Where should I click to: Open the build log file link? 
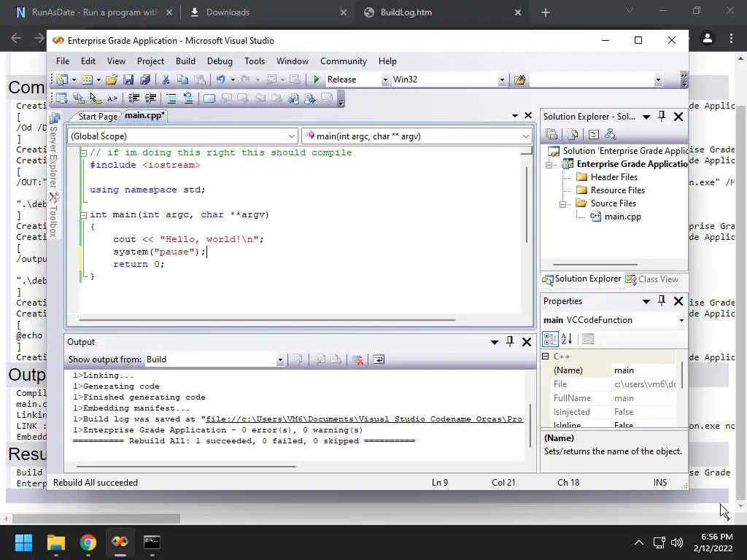click(x=365, y=419)
